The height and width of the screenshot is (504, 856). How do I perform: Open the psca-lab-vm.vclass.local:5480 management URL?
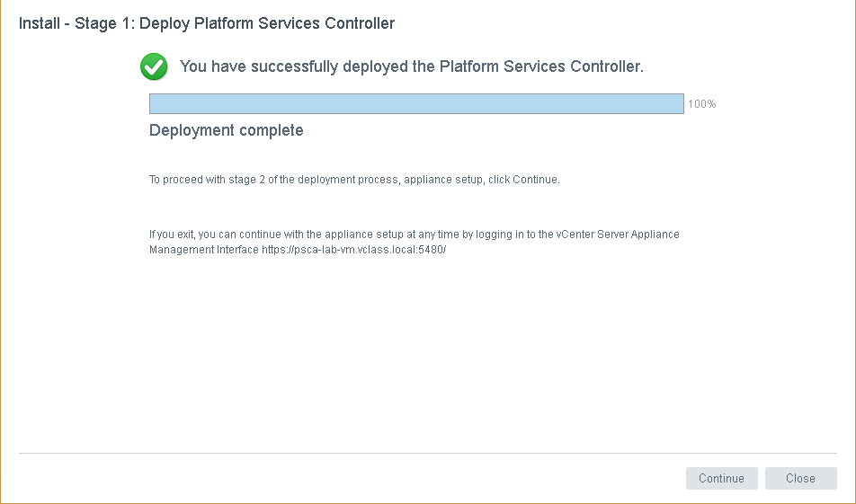pos(353,250)
